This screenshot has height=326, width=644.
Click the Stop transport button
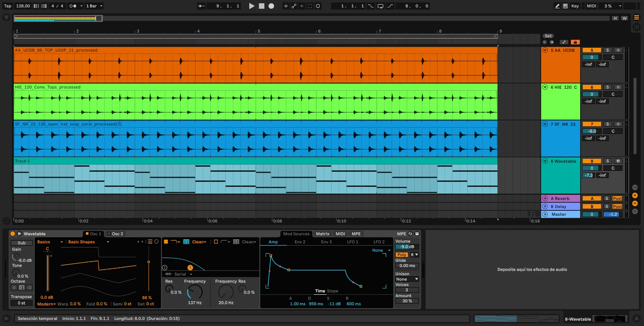261,6
